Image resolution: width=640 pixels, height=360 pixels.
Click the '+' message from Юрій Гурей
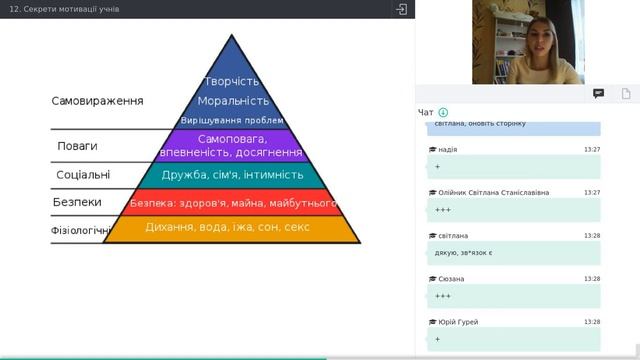[x=513, y=339]
